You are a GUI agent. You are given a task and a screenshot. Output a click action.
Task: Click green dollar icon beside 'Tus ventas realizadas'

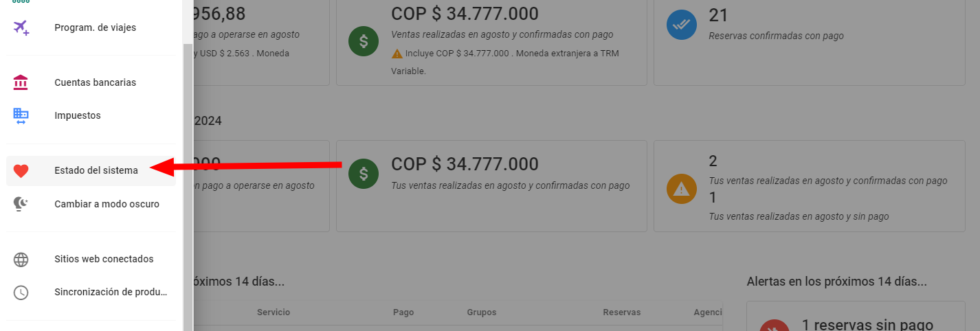364,174
